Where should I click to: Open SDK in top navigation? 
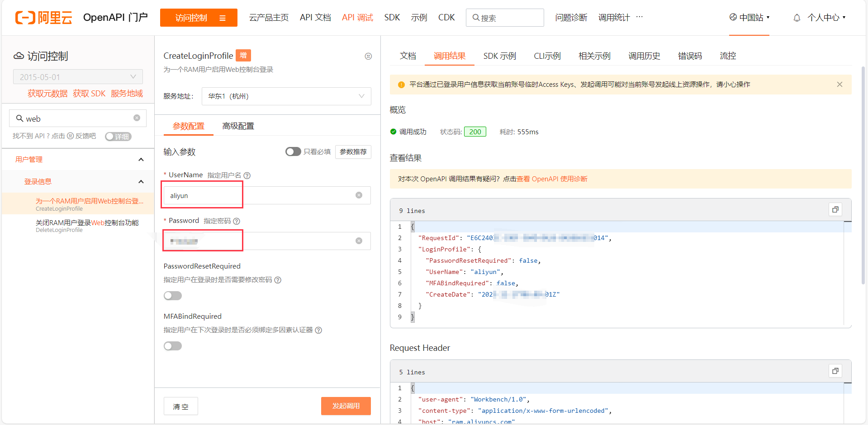click(x=392, y=18)
